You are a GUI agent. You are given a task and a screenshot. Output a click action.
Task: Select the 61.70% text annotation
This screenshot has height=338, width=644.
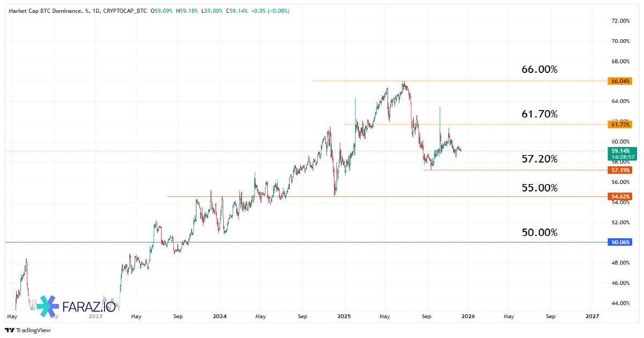[x=539, y=114]
